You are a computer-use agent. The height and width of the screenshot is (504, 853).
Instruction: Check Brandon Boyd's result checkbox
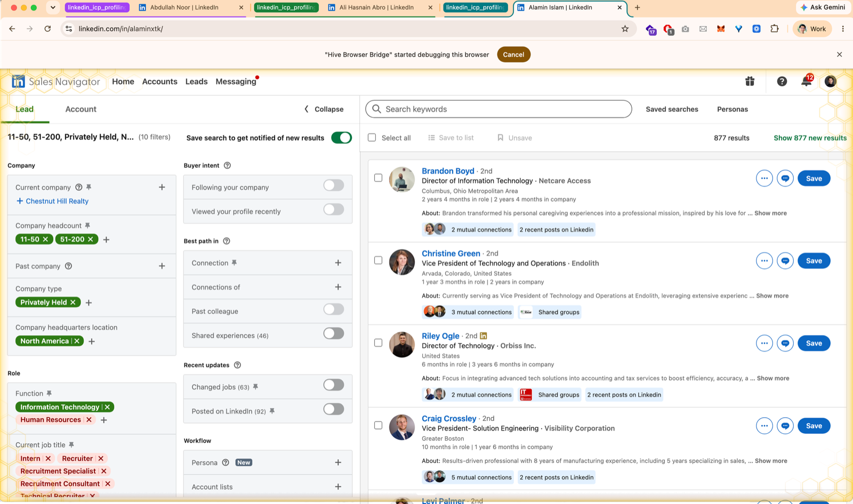pyautogui.click(x=379, y=178)
